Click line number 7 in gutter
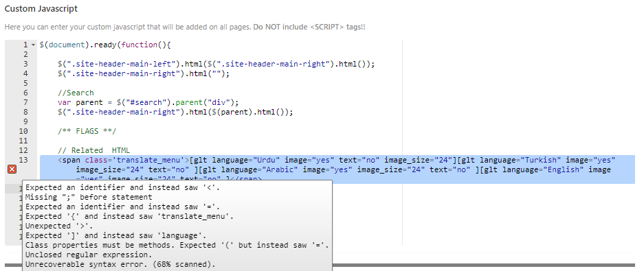Viewport: 644px width, 271px height. pyautogui.click(x=25, y=102)
